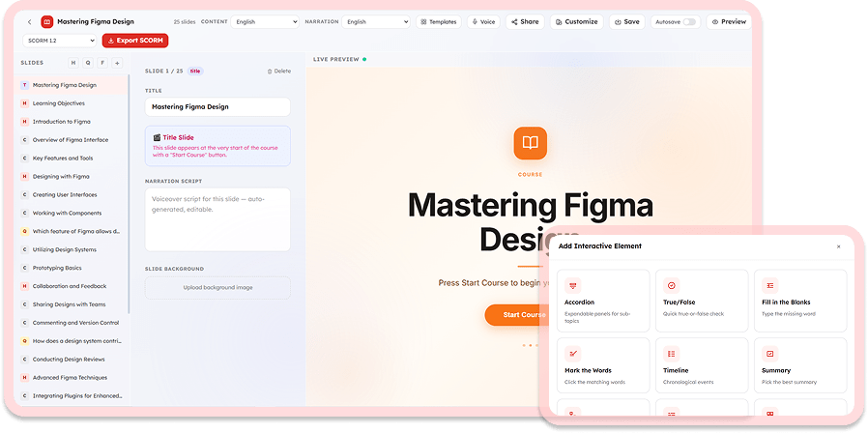Select the True/False element icon
Viewport: 868px width, 433px height.
[x=671, y=286]
